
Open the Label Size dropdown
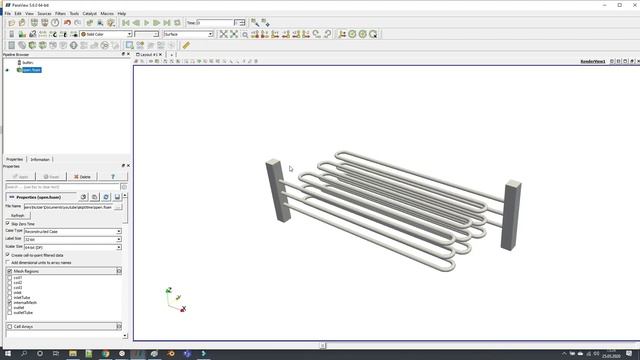tap(73, 239)
